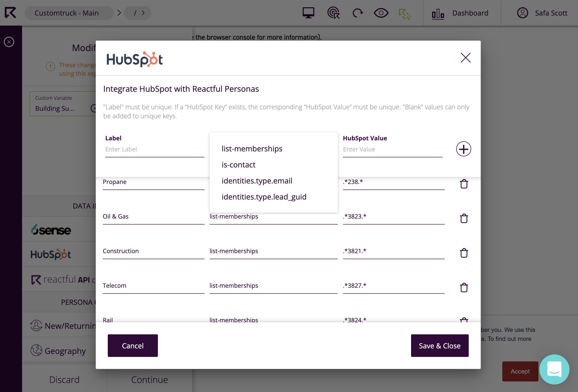Click the Enter Label input field
The image size is (578, 392).
[155, 149]
